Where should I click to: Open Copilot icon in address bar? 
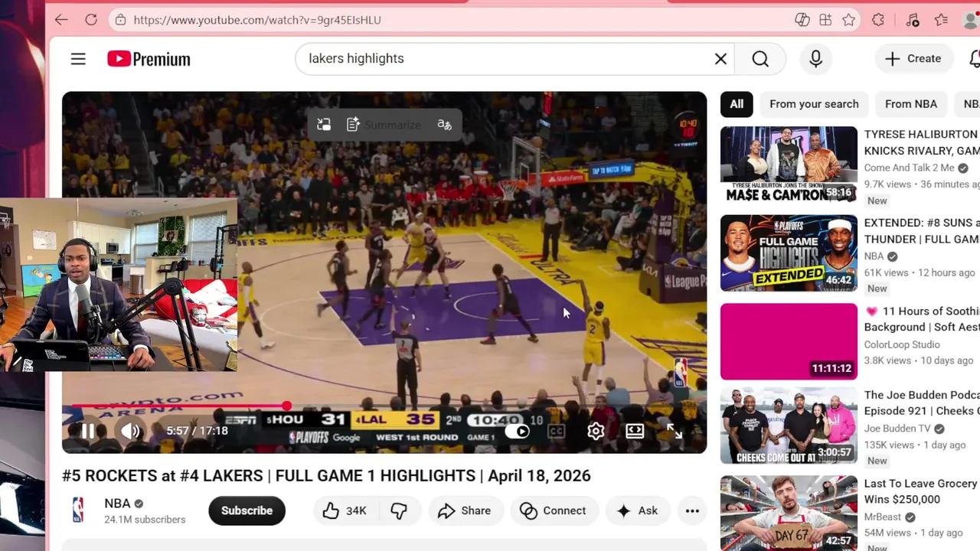(802, 20)
